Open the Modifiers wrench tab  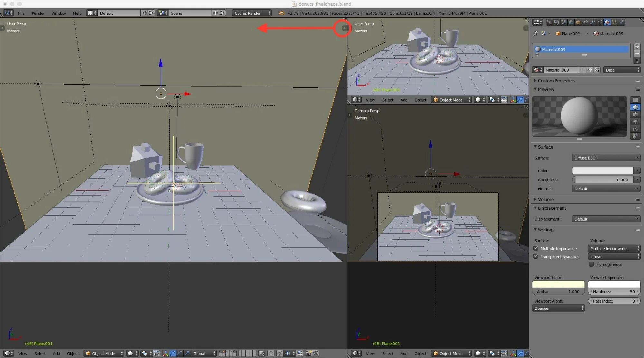coord(592,22)
